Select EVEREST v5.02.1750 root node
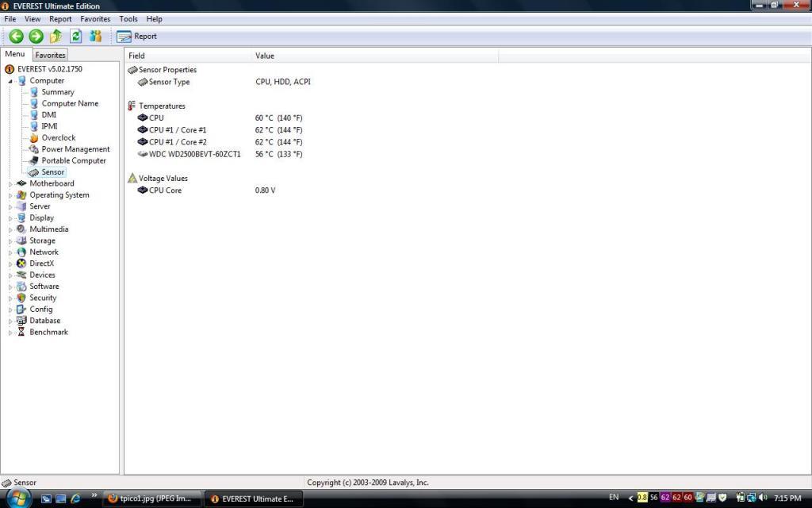The width and height of the screenshot is (812, 508). pos(50,69)
